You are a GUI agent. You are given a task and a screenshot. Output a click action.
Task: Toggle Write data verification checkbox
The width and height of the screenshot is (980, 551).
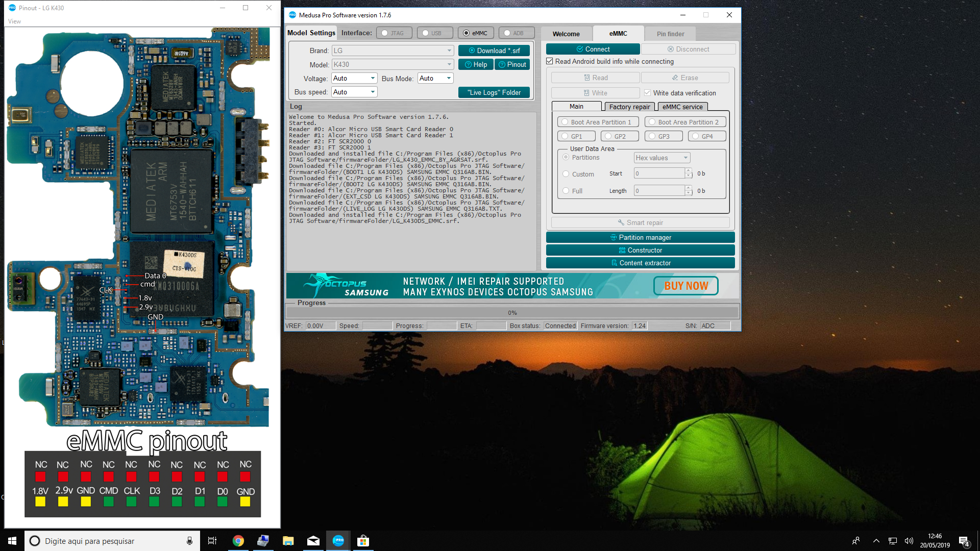(647, 93)
